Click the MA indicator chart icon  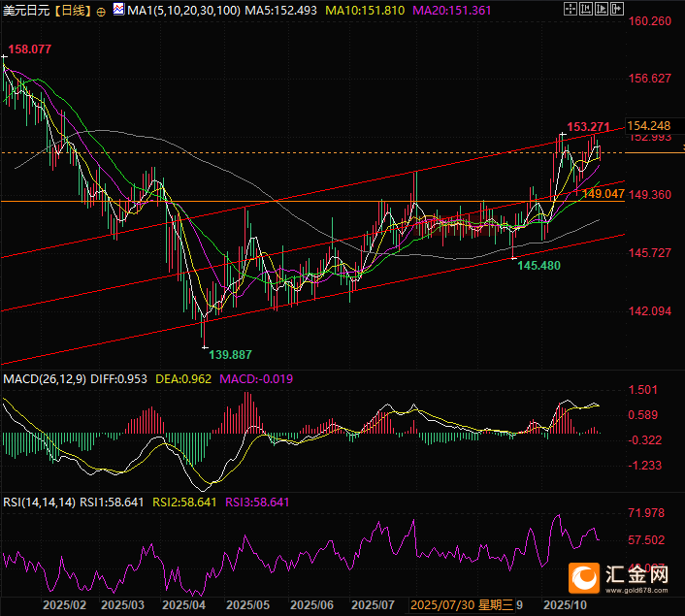[118, 10]
